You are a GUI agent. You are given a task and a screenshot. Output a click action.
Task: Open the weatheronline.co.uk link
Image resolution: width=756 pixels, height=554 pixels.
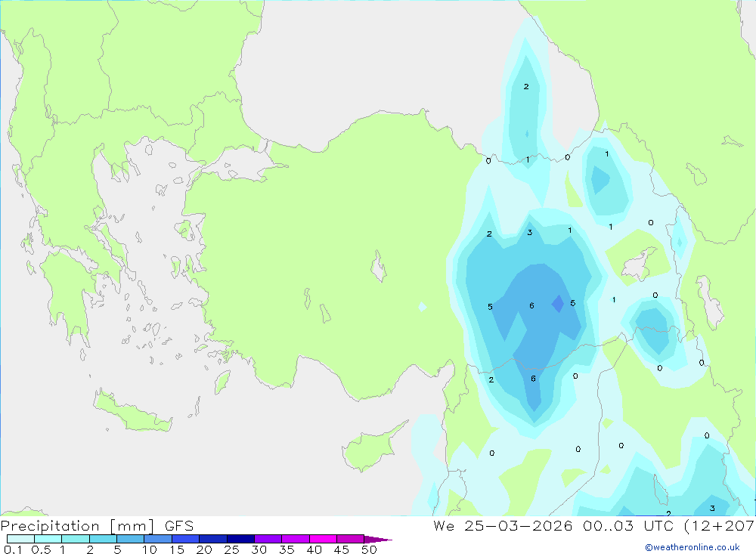(692, 547)
